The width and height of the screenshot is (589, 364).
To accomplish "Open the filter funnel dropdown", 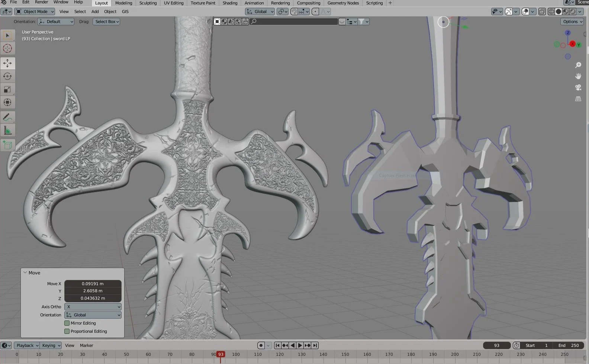I will 363,22.
